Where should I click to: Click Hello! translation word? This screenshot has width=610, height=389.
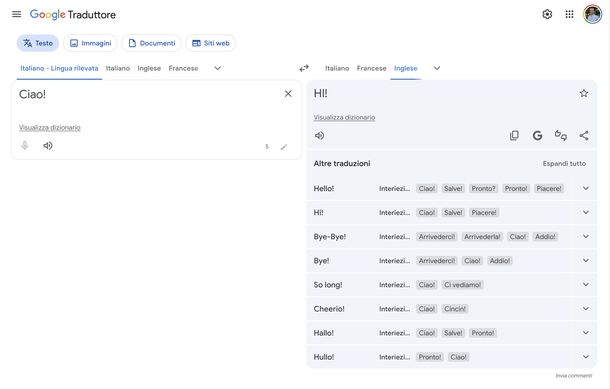(x=324, y=189)
